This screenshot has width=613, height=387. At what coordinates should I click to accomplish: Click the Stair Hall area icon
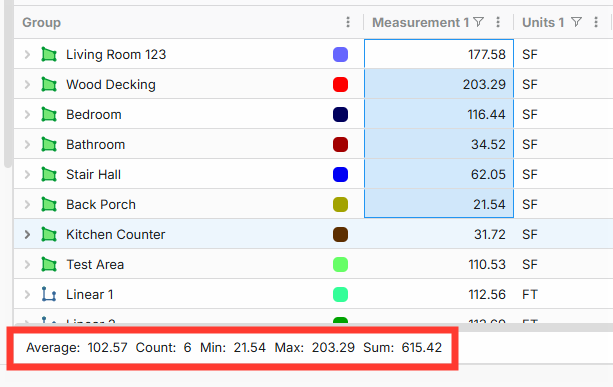[x=49, y=174]
